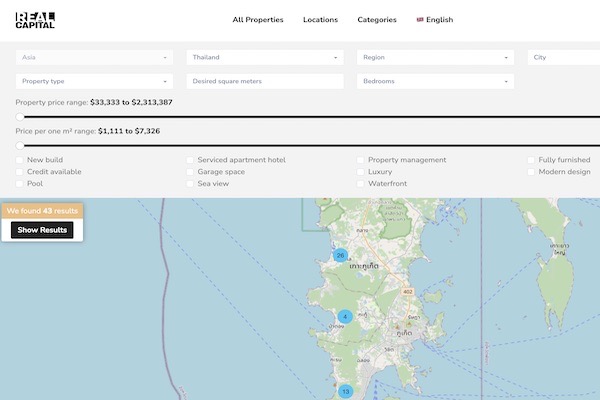
Task: Open the All Properties menu
Action: tap(258, 20)
